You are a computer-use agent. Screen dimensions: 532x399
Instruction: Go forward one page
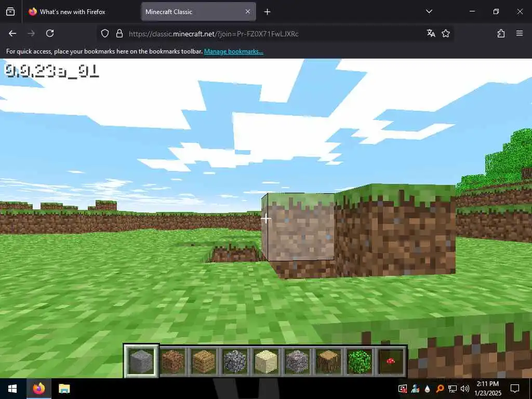pos(31,33)
